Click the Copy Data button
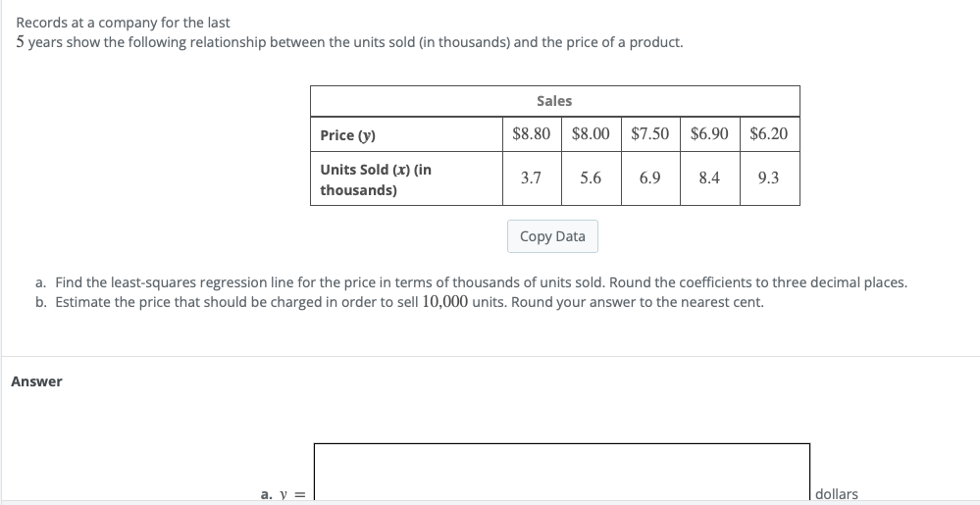Viewport: 980px width, 505px height. click(x=552, y=236)
